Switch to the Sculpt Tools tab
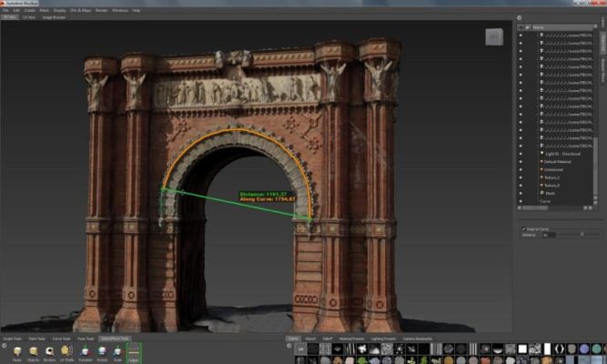Image resolution: width=607 pixels, height=364 pixels. (14, 338)
